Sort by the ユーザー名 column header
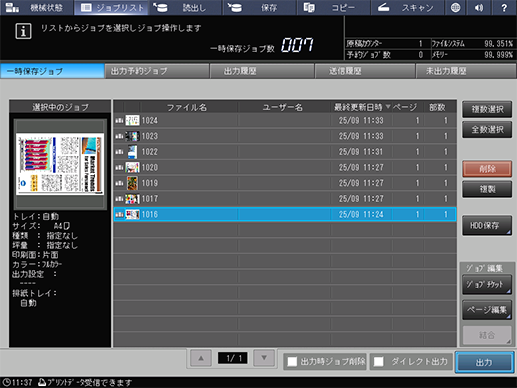Viewport: 517px width, 388px height. [283, 107]
